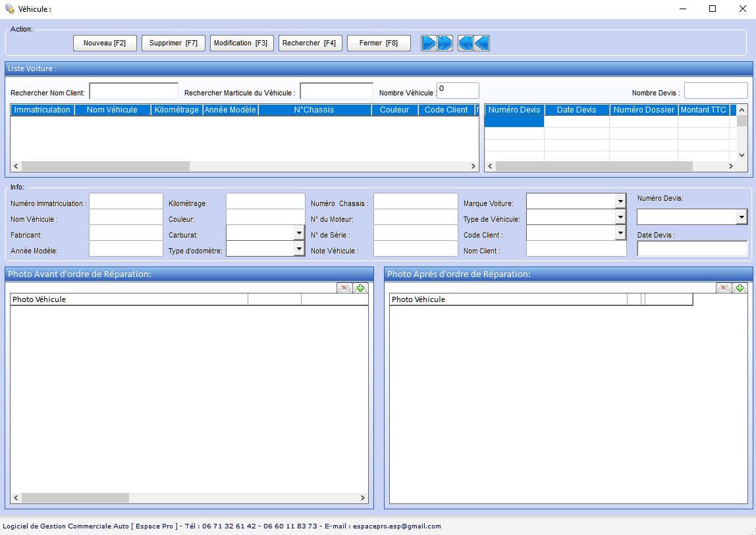Add a photo in Photo Avant panel
Screen dimensions: 756x535
(361, 288)
